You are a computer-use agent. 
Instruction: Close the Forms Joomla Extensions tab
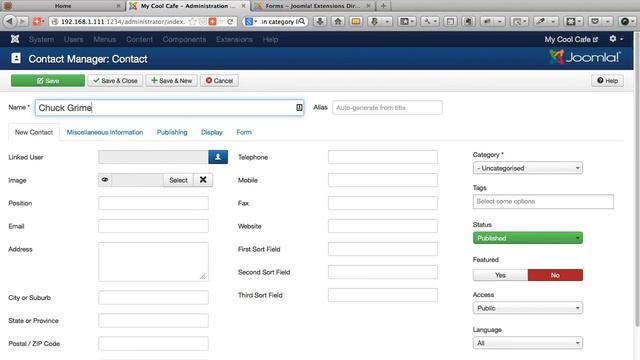[368, 6]
